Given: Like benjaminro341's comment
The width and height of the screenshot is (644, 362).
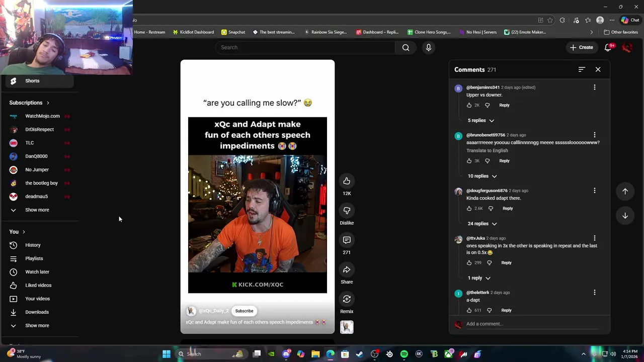Looking at the screenshot, I should tap(469, 105).
